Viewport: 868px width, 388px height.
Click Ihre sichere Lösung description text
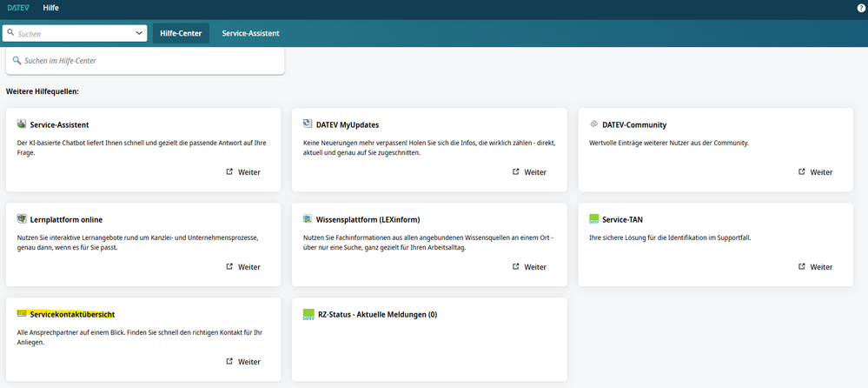click(x=670, y=237)
